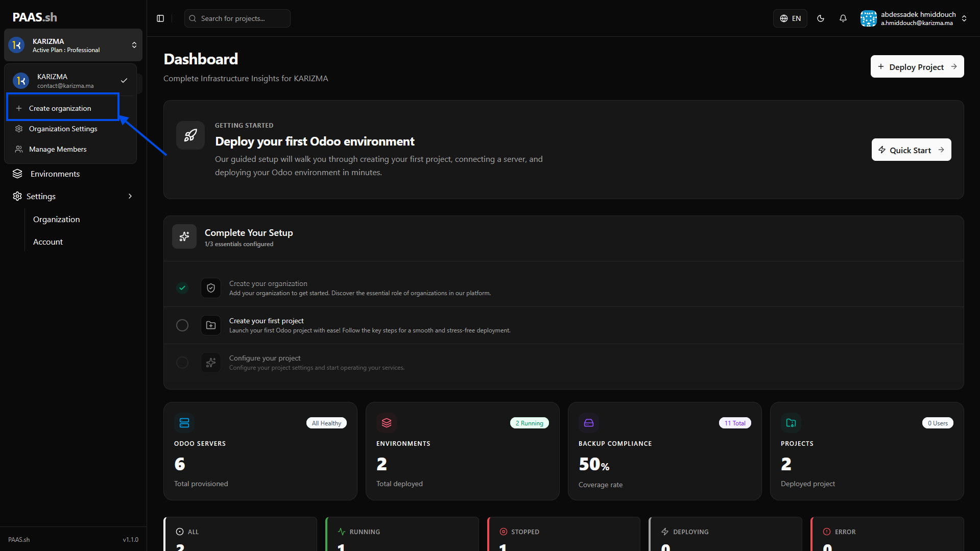Click the Settings gear icon in sidebar
The image size is (980, 551).
click(17, 196)
